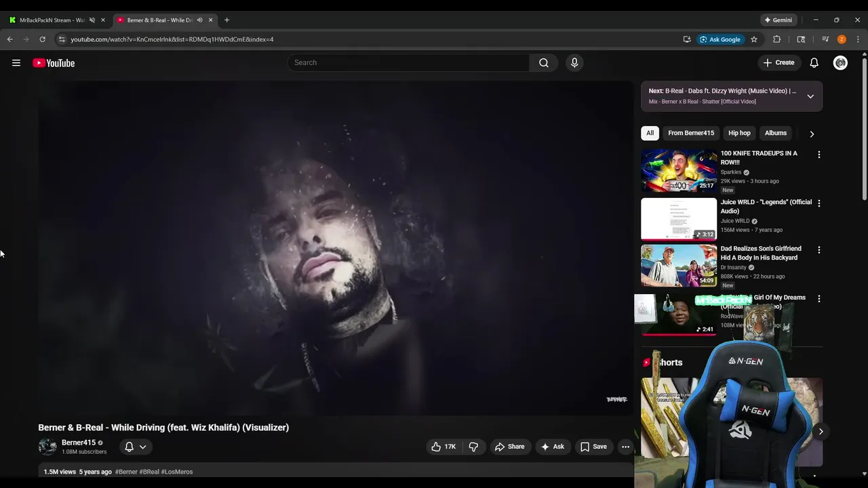This screenshot has height=488, width=868.
Task: Select the Hip hop filter chip
Action: point(739,133)
